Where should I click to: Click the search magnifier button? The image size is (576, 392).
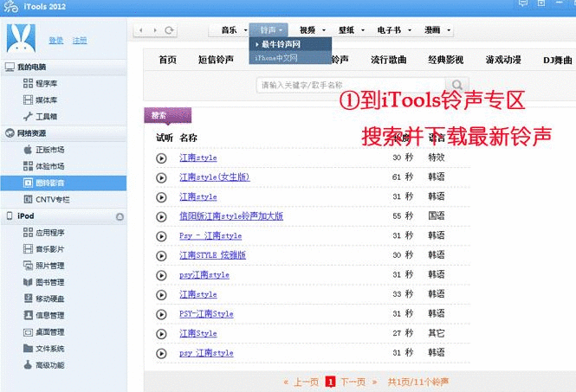[457, 85]
